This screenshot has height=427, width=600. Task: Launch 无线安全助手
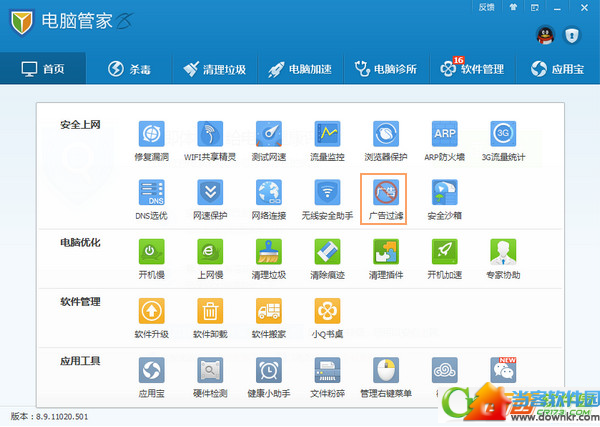(x=327, y=200)
